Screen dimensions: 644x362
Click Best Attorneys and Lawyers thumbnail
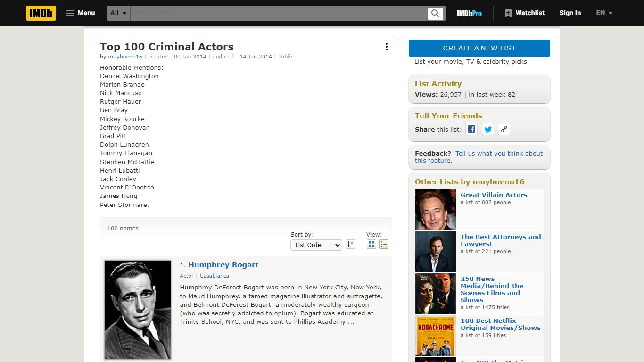pos(436,252)
